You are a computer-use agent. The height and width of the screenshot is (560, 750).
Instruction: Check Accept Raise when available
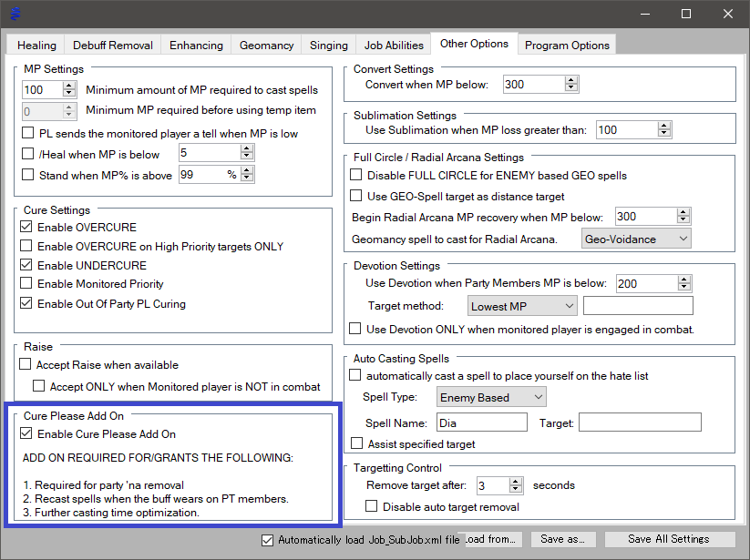[26, 364]
